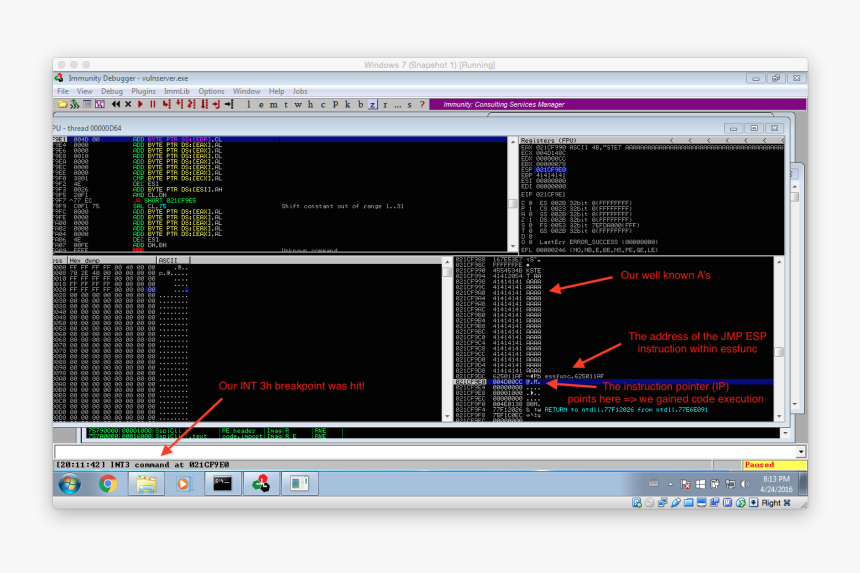The image size is (860, 573).
Task: Click the Restart program rewind icon
Action: (x=116, y=104)
